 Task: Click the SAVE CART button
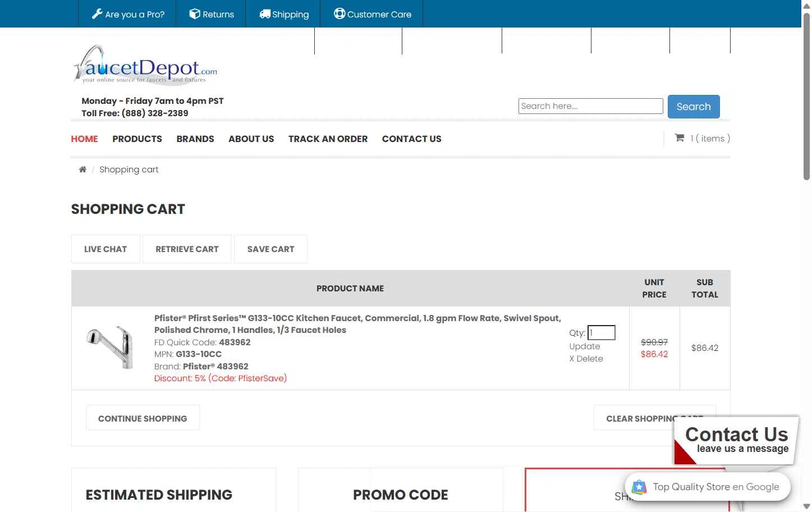pyautogui.click(x=270, y=249)
